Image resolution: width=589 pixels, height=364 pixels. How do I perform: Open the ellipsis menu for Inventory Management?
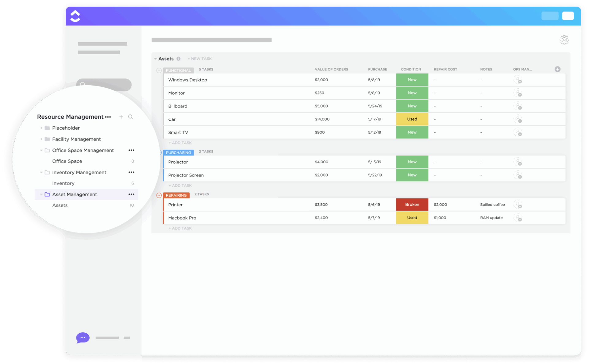pos(131,172)
